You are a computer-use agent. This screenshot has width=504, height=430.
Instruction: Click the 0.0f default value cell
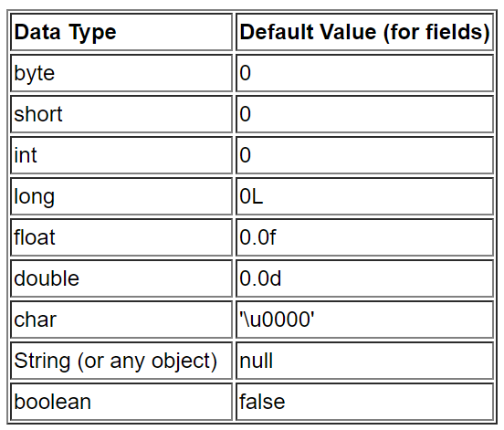pyautogui.click(x=365, y=237)
